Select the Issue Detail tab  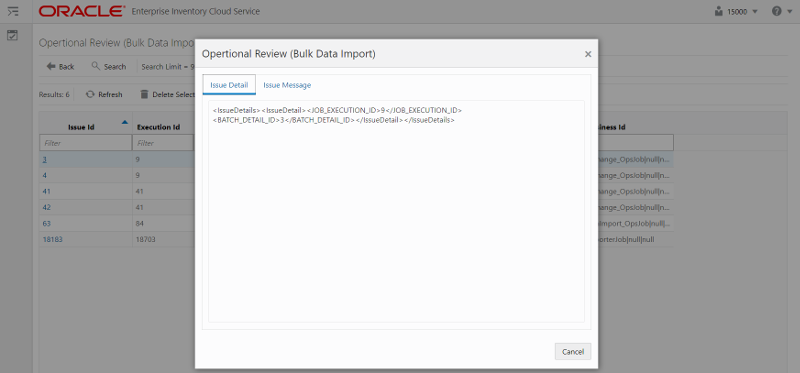[x=229, y=85]
